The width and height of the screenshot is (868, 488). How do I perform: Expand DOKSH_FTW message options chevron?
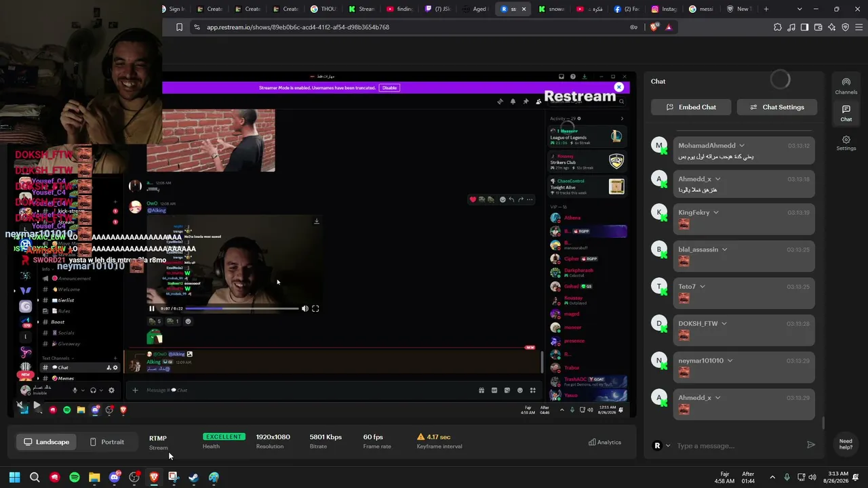(x=724, y=324)
